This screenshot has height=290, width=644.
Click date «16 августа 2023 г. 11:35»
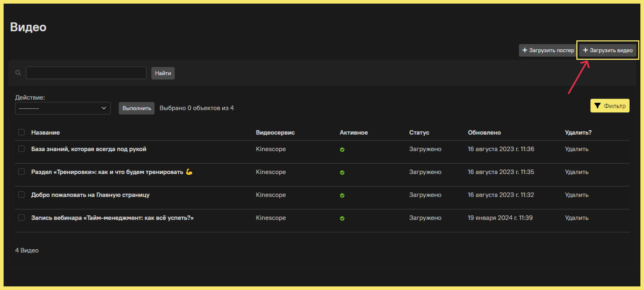pos(501,172)
